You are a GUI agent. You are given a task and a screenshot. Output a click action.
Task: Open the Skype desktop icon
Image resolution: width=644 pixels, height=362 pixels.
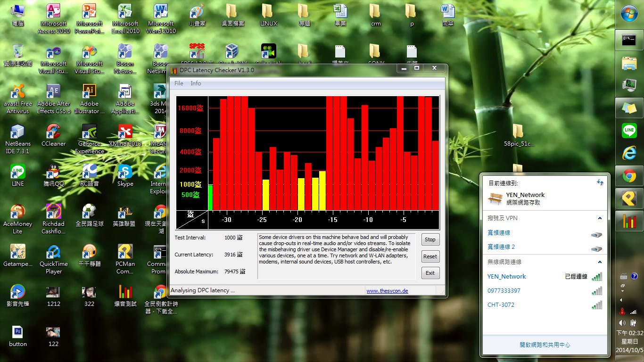click(x=125, y=175)
